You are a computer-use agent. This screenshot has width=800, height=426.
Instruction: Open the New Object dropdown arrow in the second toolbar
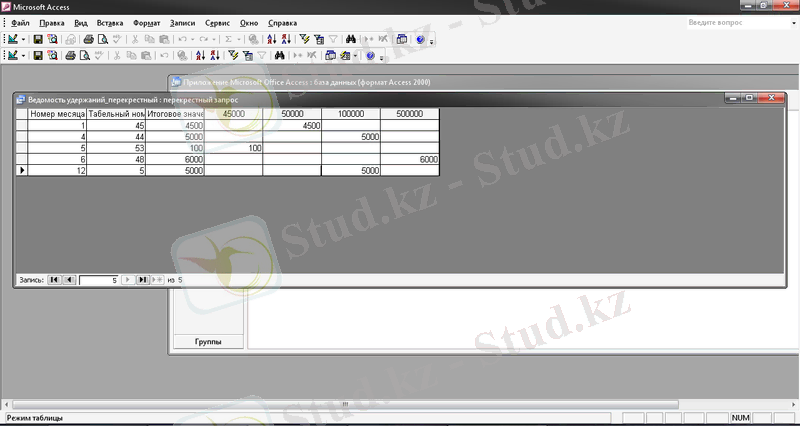pyautogui.click(x=355, y=56)
